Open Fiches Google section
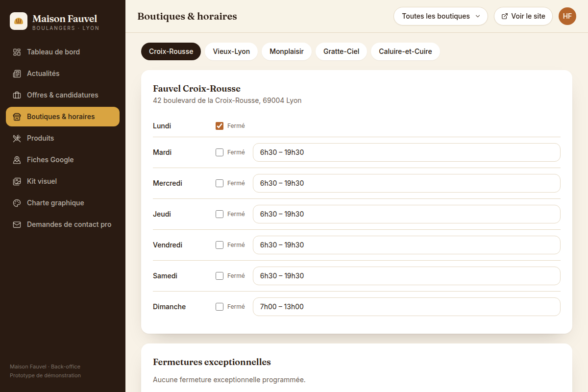Viewport: 588px width, 392px height. [x=63, y=160]
